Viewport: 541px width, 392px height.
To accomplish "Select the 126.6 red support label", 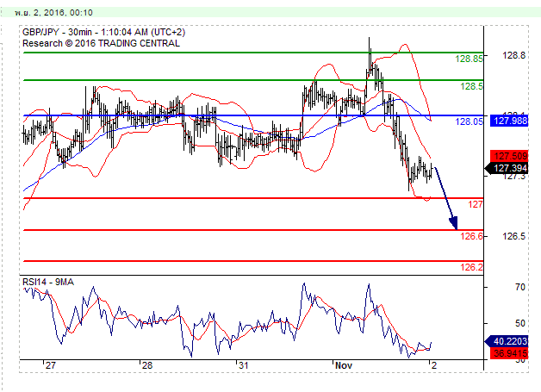I will (x=471, y=236).
